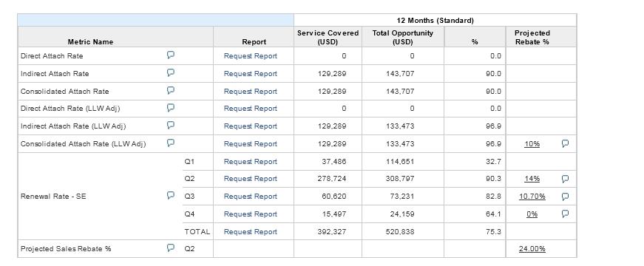
Task: Select the Indirect Attach Rate metric label
Action: [x=55, y=73]
